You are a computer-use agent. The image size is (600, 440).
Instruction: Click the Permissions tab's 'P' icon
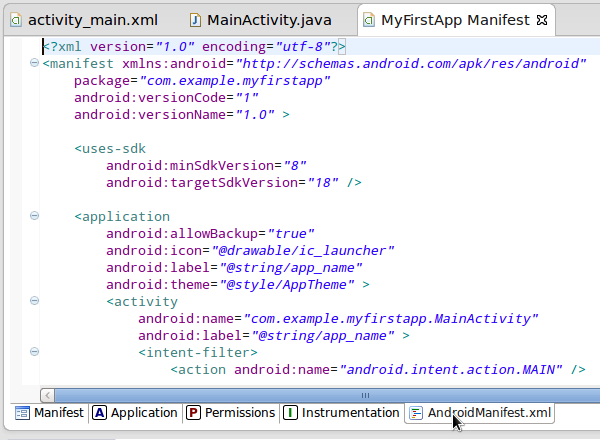[193, 412]
